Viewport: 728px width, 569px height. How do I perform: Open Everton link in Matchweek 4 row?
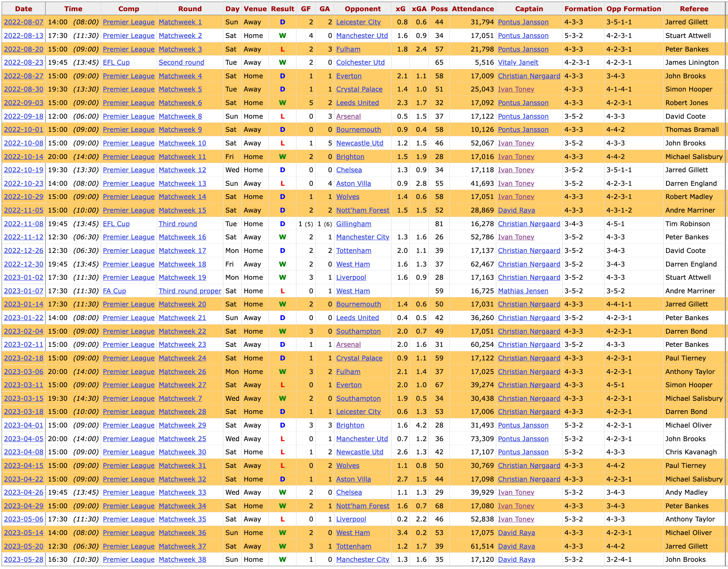point(349,76)
